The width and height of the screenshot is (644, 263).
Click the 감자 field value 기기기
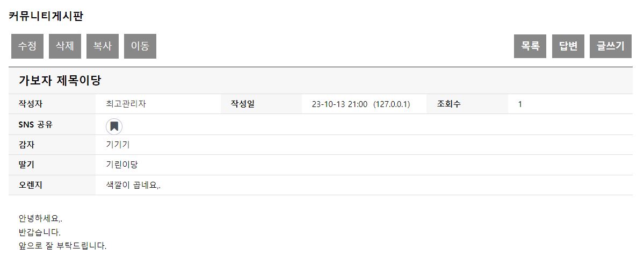coord(118,145)
